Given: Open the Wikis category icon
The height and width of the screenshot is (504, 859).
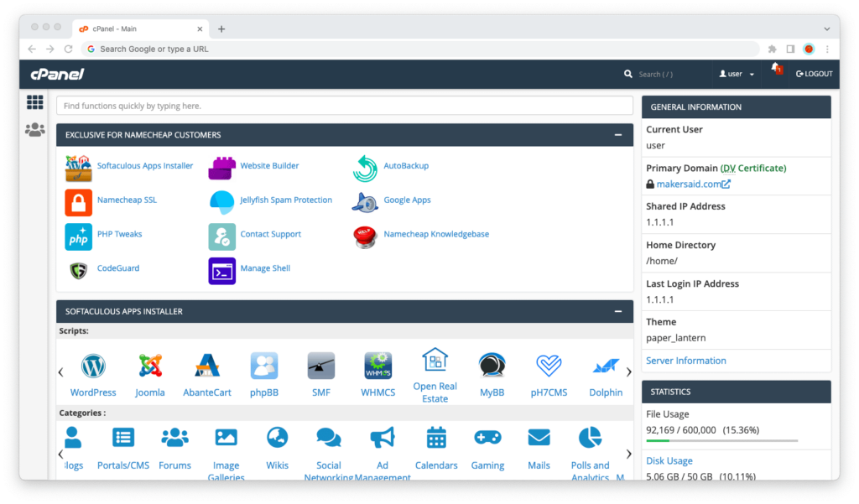Looking at the screenshot, I should 277,438.
